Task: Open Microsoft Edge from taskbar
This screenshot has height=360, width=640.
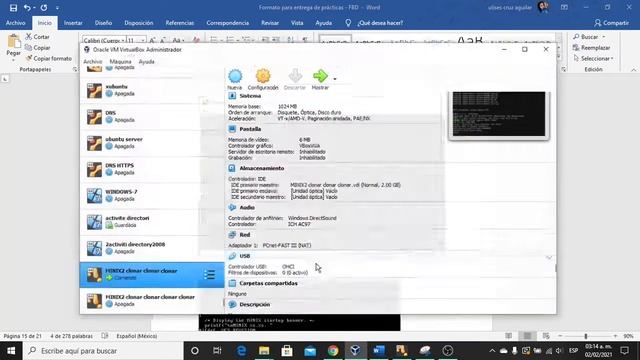Action: pyautogui.click(x=241, y=351)
